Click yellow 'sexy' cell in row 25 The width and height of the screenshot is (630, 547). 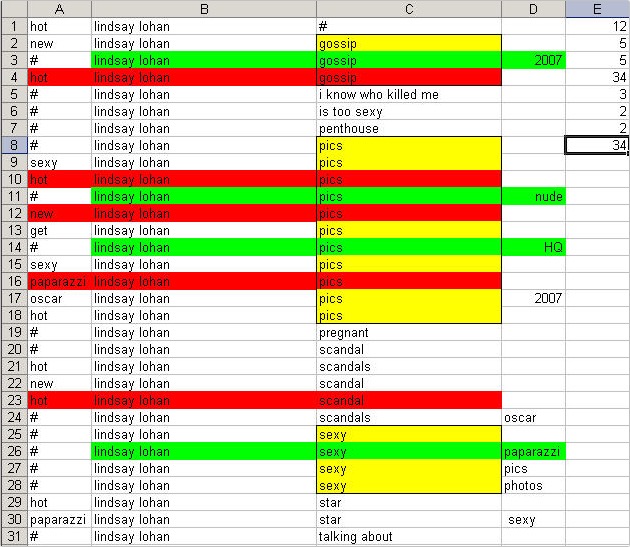point(409,434)
